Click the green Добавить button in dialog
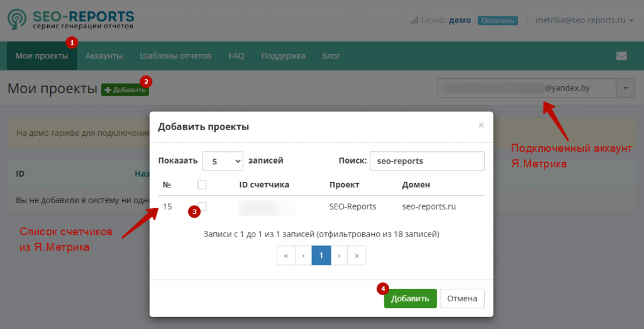 pyautogui.click(x=410, y=299)
